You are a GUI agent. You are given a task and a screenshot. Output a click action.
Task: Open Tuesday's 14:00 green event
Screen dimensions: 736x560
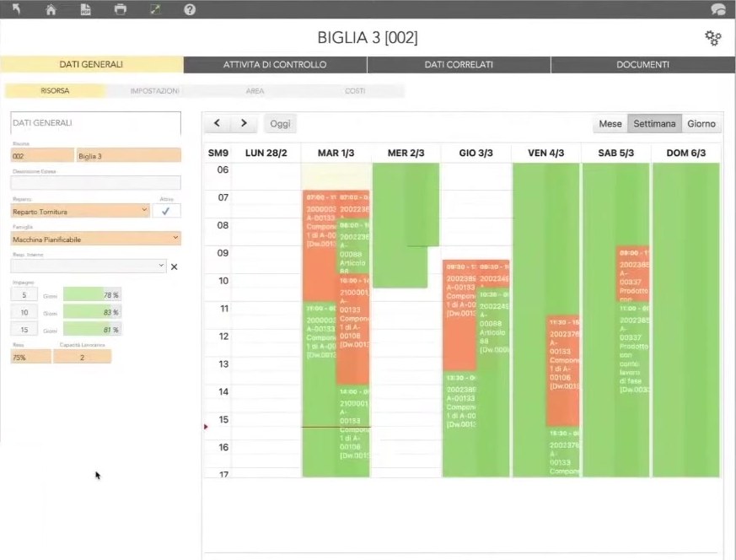coord(354,429)
